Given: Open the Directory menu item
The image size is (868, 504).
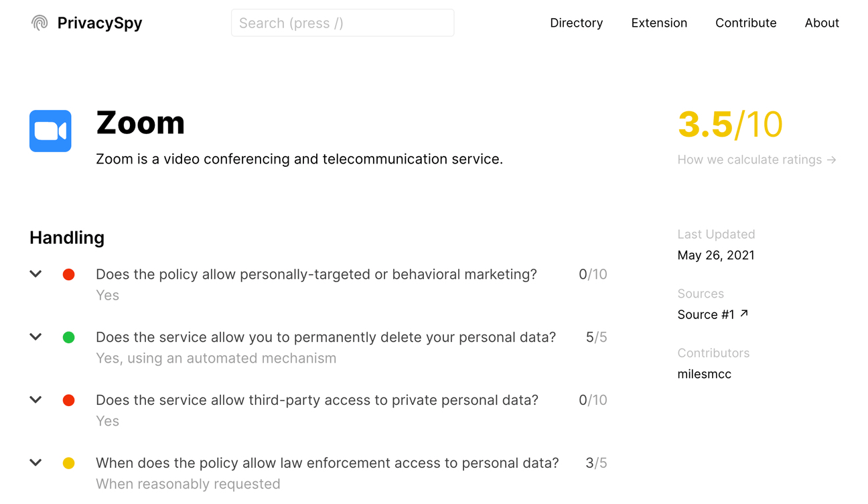Looking at the screenshot, I should click(x=576, y=23).
